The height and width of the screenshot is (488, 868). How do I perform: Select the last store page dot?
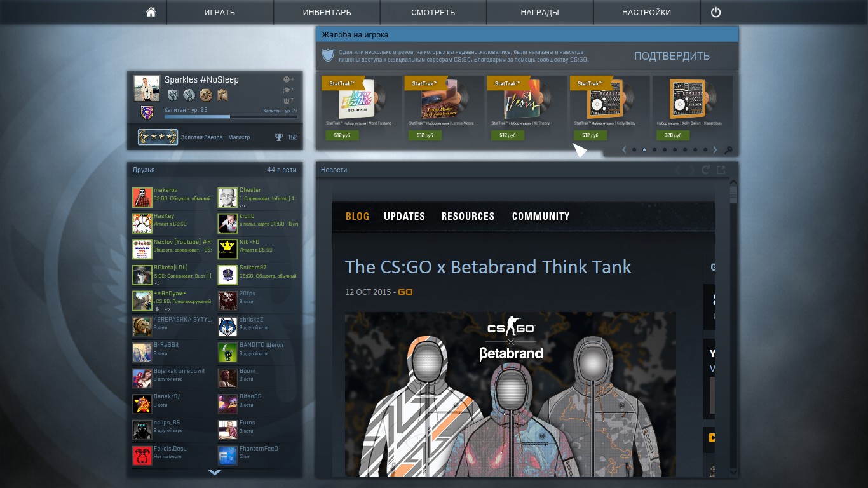(x=705, y=150)
